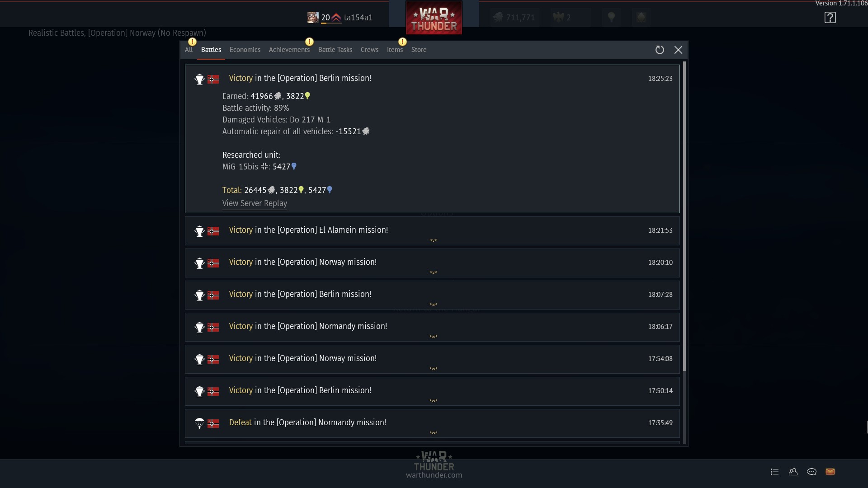Expand Norway victory entry at 18:20:10
Viewport: 868px width, 488px height.
432,263
